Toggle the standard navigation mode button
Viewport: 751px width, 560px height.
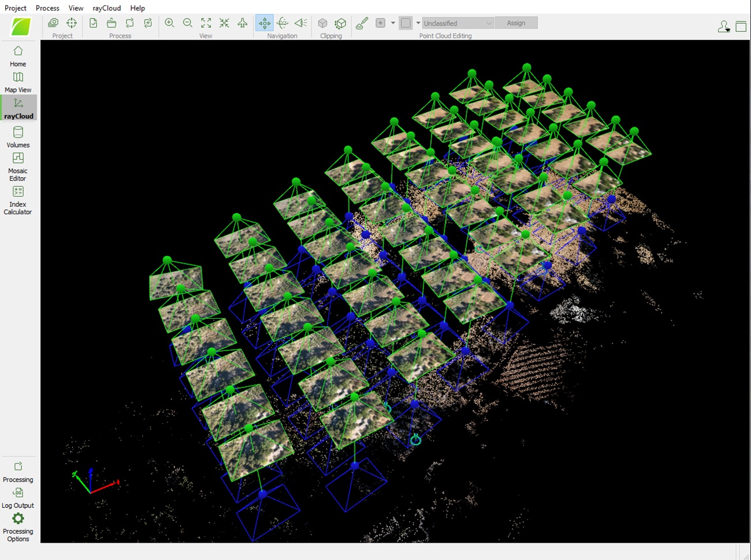coord(264,23)
